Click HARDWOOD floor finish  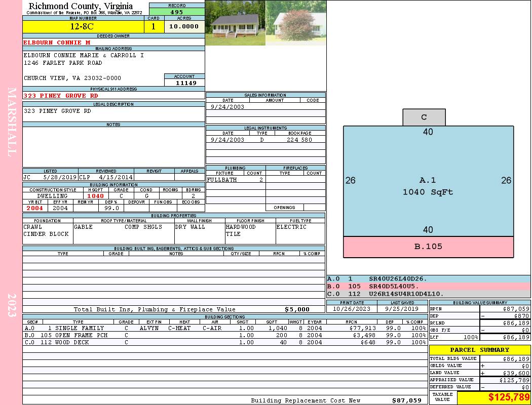[241, 227]
